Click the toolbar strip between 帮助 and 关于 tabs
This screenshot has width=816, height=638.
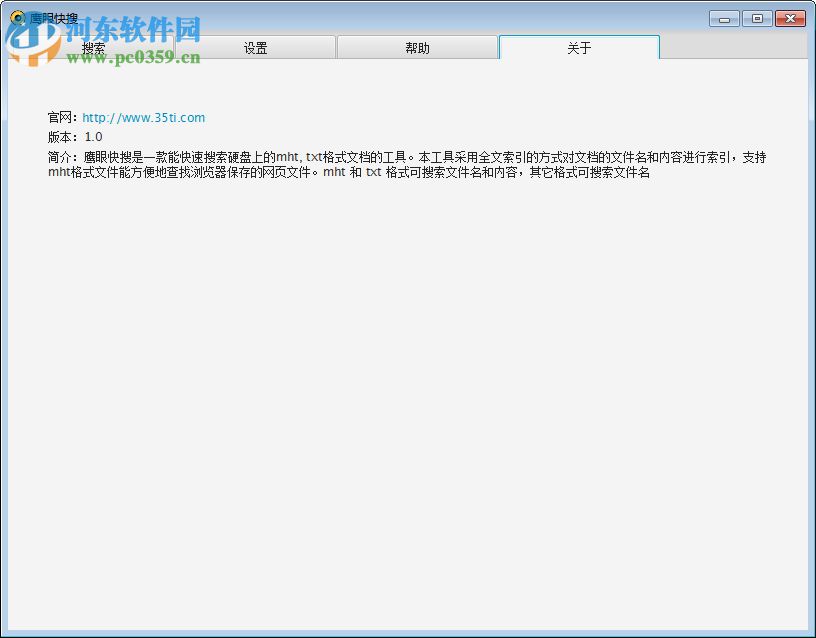498,47
